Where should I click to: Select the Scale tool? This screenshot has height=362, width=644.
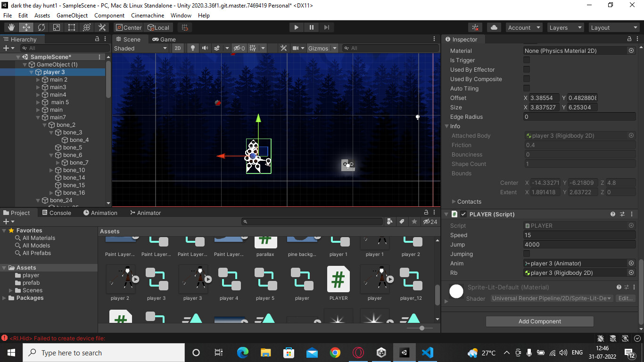pyautogui.click(x=56, y=27)
